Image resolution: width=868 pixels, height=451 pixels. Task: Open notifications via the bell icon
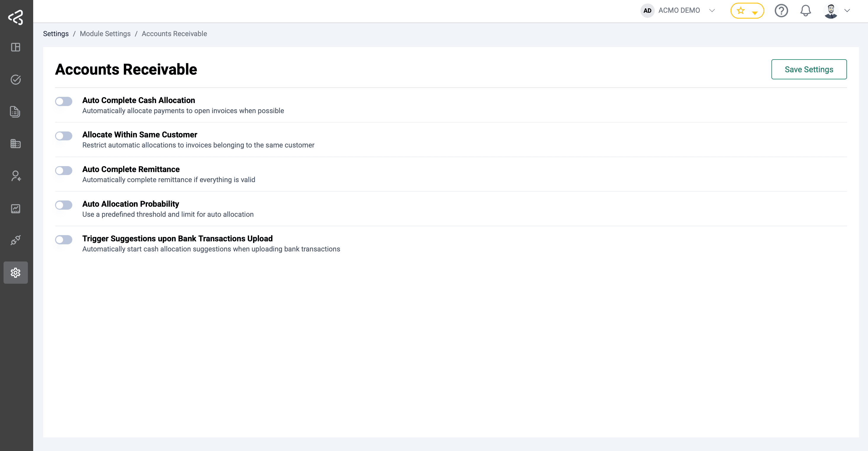(x=806, y=10)
